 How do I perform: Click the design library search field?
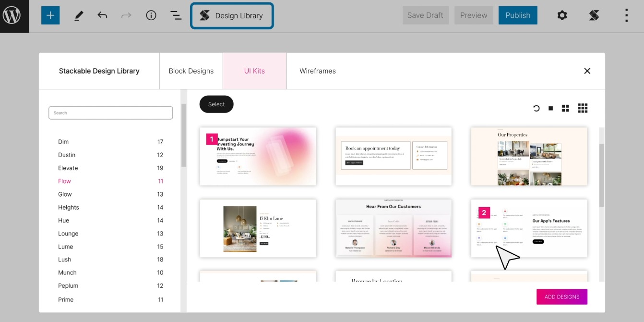tap(110, 113)
